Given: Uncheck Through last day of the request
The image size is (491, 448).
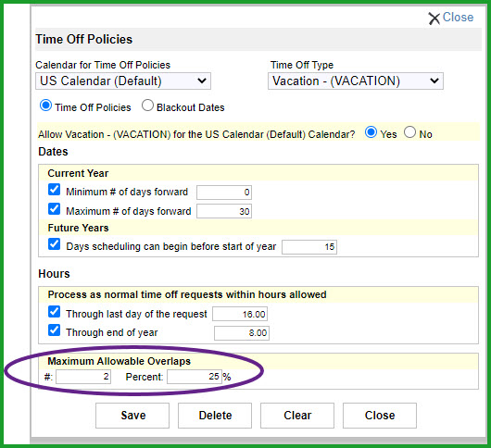Looking at the screenshot, I should coord(54,312).
